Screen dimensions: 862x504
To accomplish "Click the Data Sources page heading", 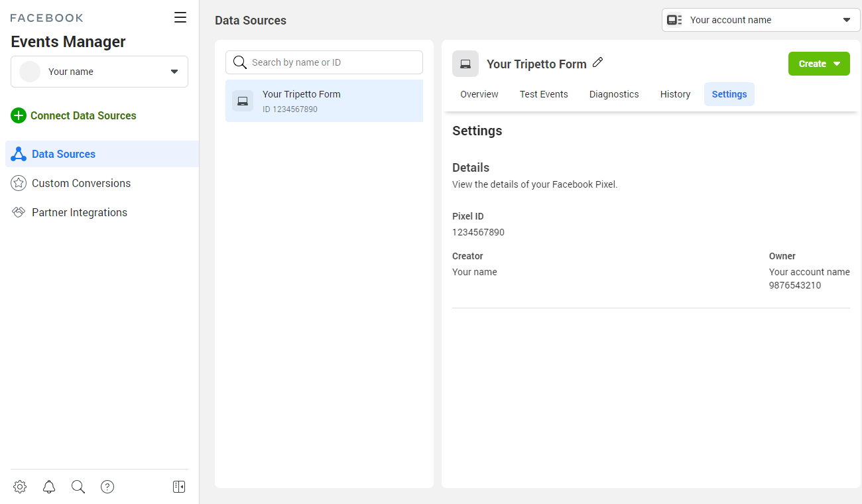I will pos(251,21).
